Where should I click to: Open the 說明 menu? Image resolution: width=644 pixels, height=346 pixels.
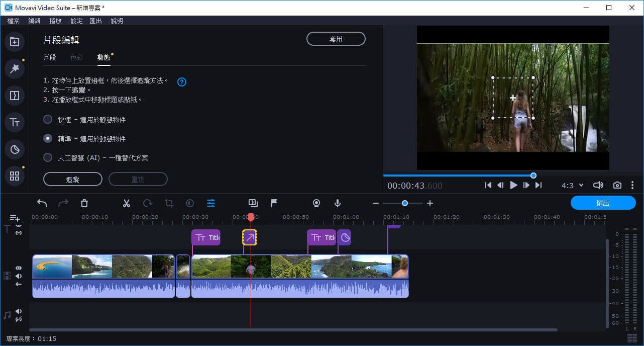pos(117,21)
